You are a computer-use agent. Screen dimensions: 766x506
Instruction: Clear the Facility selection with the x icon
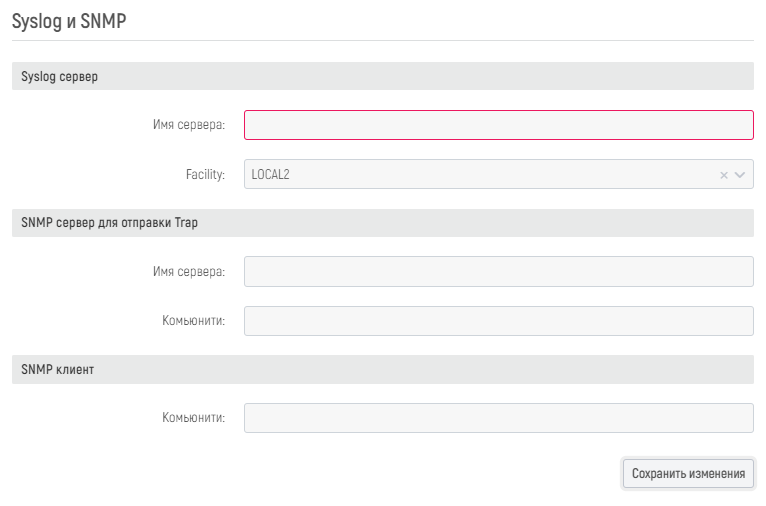(x=724, y=175)
